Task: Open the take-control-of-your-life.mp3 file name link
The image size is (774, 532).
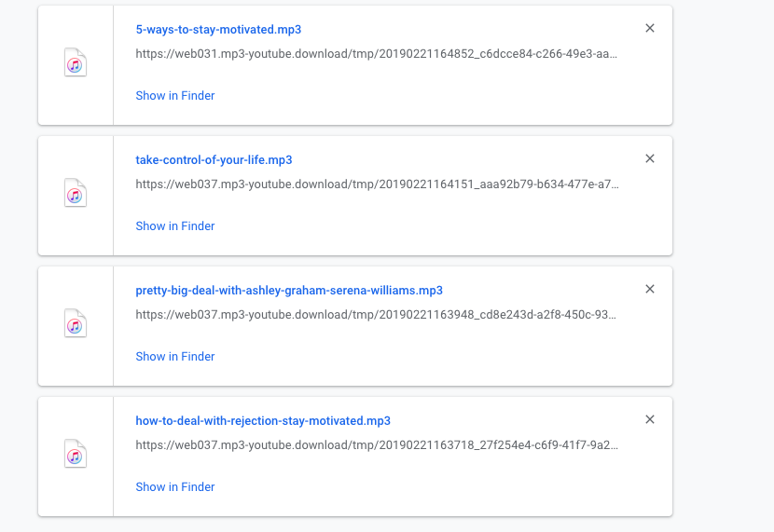Action: coord(214,160)
